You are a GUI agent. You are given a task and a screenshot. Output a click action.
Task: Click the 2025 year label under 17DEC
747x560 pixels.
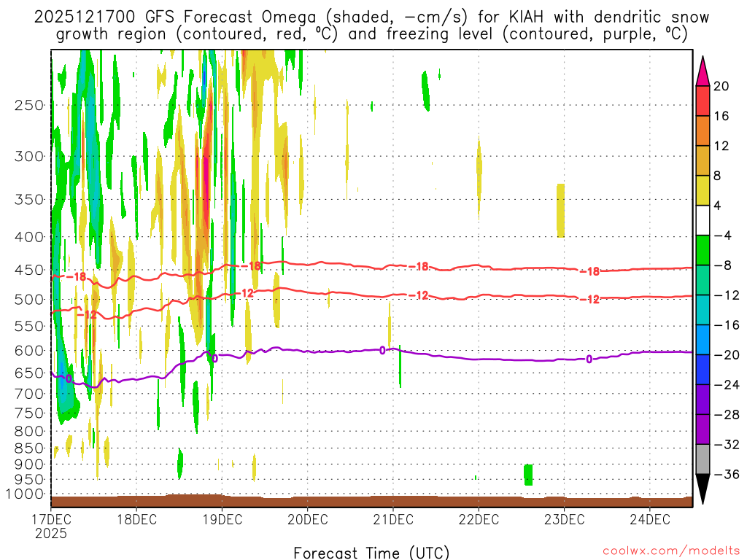(51, 533)
